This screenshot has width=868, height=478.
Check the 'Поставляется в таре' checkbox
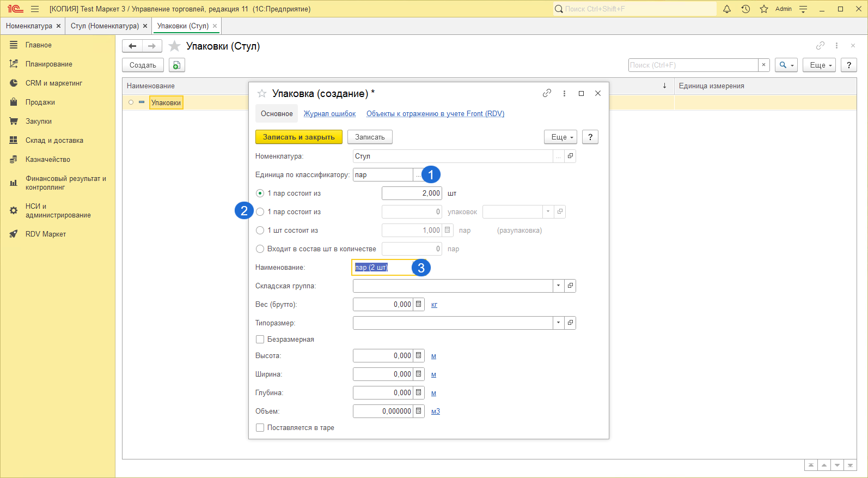click(x=260, y=428)
